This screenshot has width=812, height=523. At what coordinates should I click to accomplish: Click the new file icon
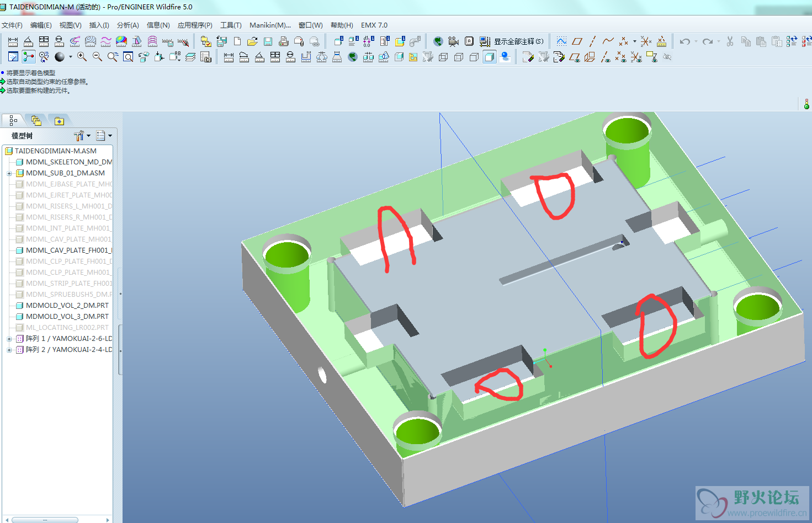coord(237,41)
